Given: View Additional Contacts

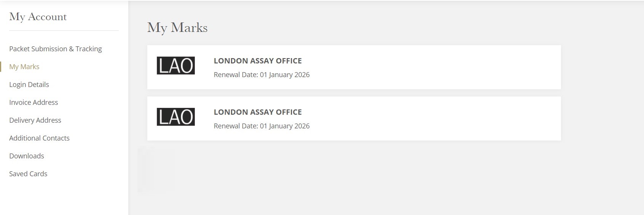Looking at the screenshot, I should (39, 138).
